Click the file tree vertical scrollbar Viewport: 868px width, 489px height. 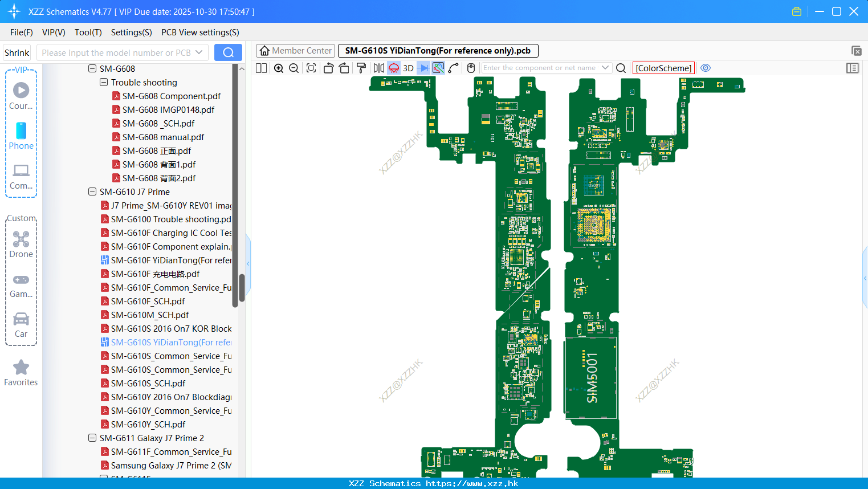[242, 288]
